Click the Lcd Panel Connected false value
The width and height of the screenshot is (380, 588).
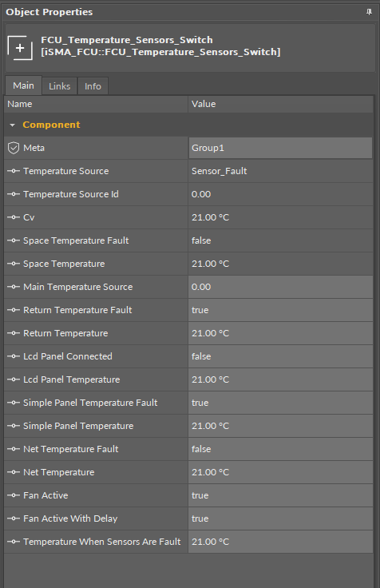pyautogui.click(x=280, y=356)
